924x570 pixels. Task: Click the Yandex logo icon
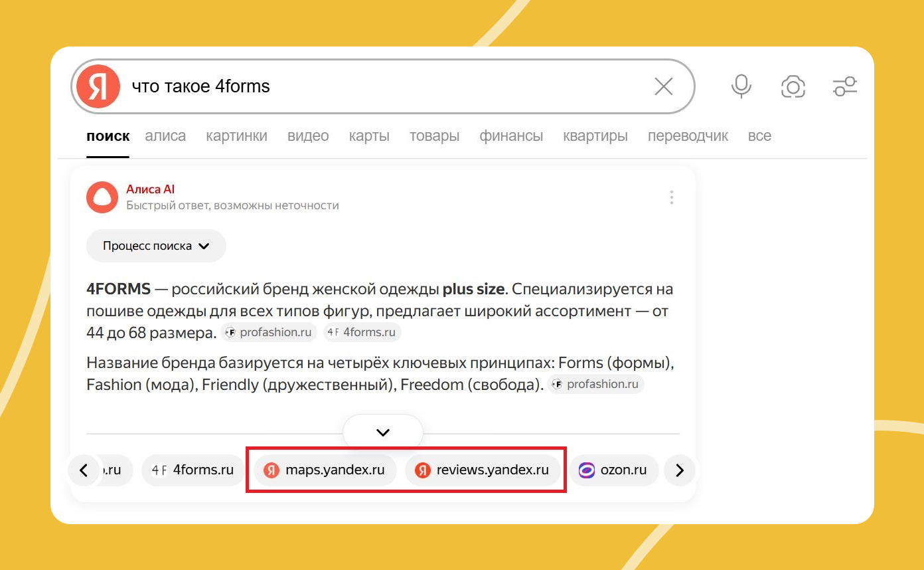(97, 86)
